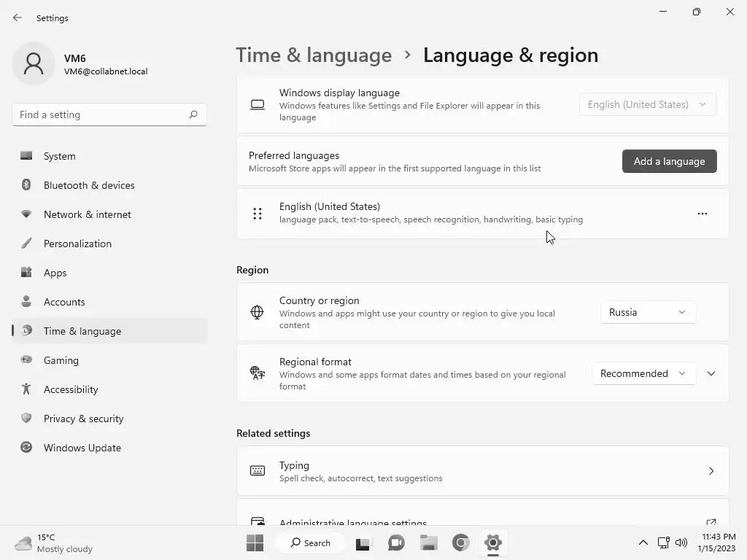The image size is (747, 560).
Task: Click the Windows Update refresh icon
Action: point(26,447)
